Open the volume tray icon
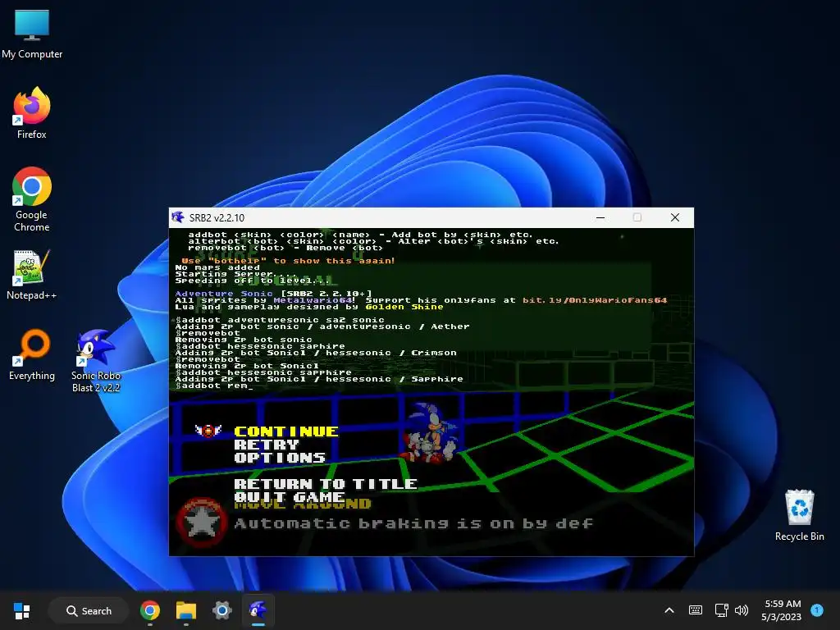This screenshot has height=630, width=840. [742, 610]
